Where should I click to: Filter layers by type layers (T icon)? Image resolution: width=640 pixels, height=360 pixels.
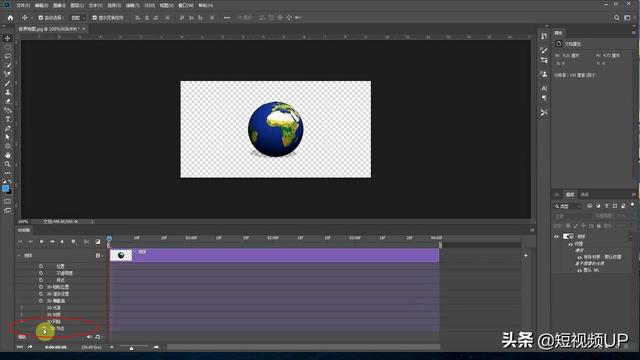[x=607, y=206]
